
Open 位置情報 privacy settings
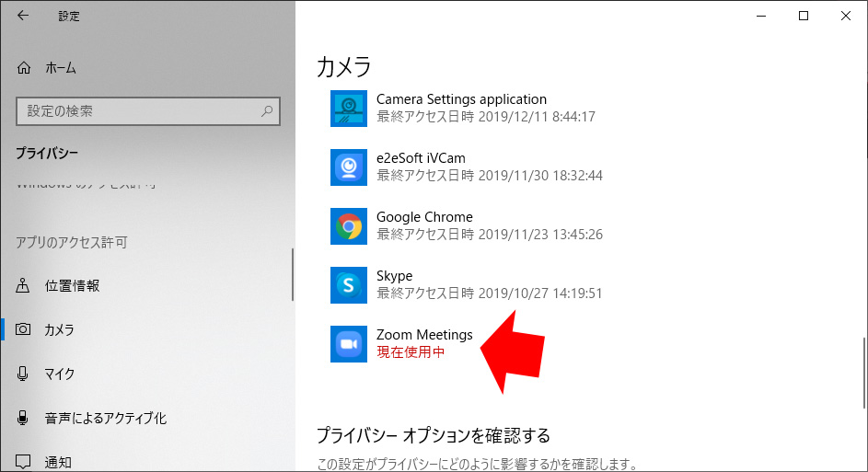tap(72, 285)
